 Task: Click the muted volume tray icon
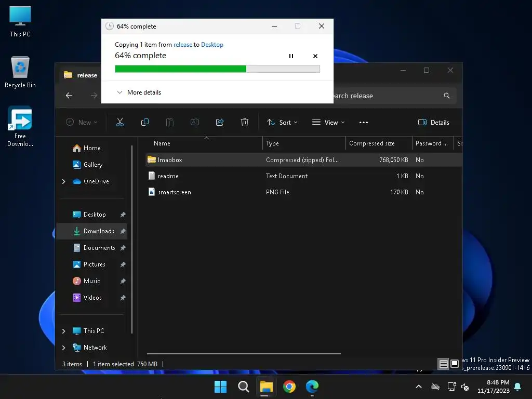click(465, 387)
